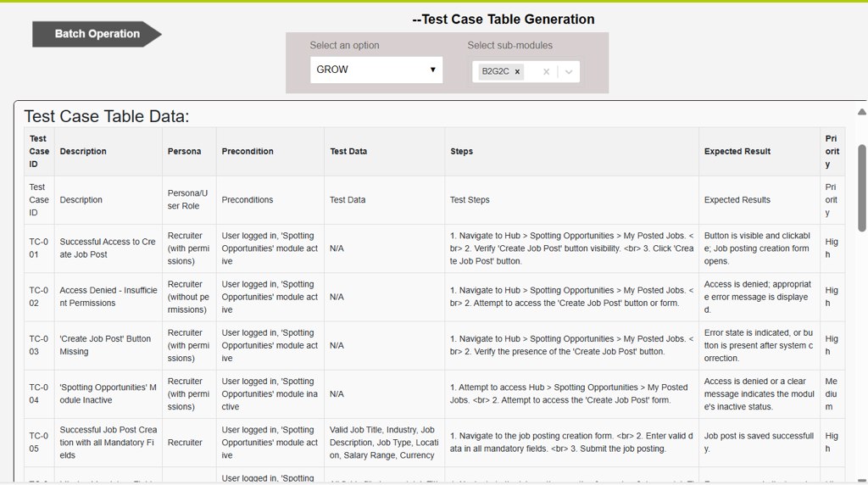The image size is (868, 485).
Task: Click 'Access Denied - Insufficient Permissions' description
Action: pos(108,297)
